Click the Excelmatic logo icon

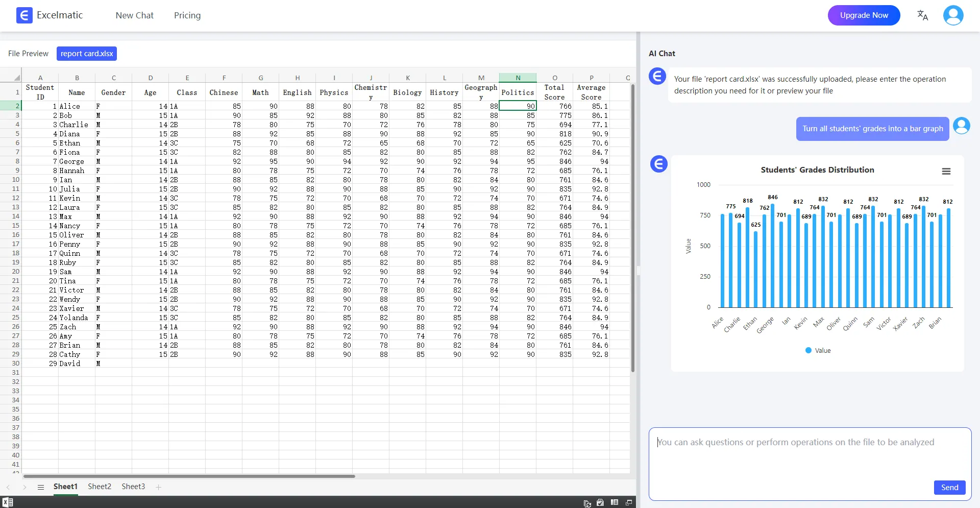(x=24, y=15)
